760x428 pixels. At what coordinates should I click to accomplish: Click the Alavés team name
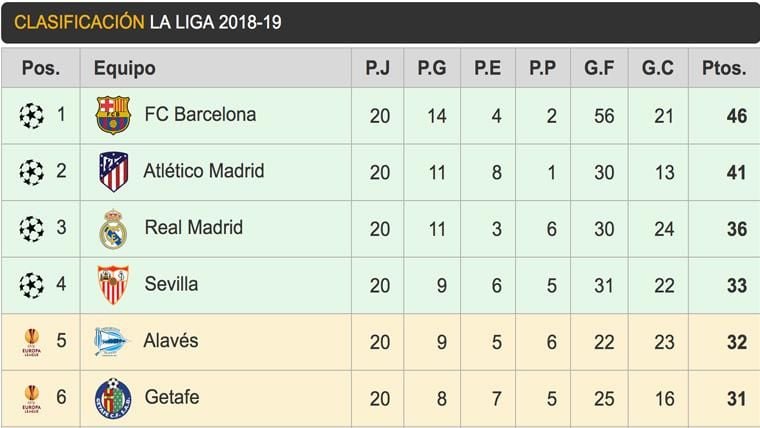point(171,341)
